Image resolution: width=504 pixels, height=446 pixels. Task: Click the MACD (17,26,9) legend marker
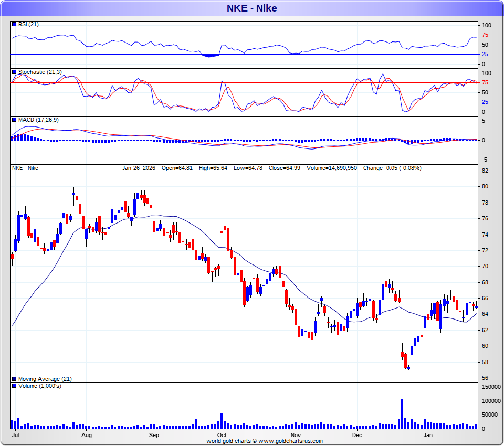pyautogui.click(x=14, y=120)
